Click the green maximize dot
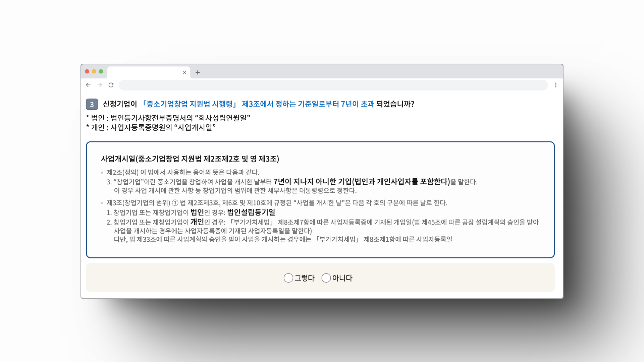 click(101, 71)
